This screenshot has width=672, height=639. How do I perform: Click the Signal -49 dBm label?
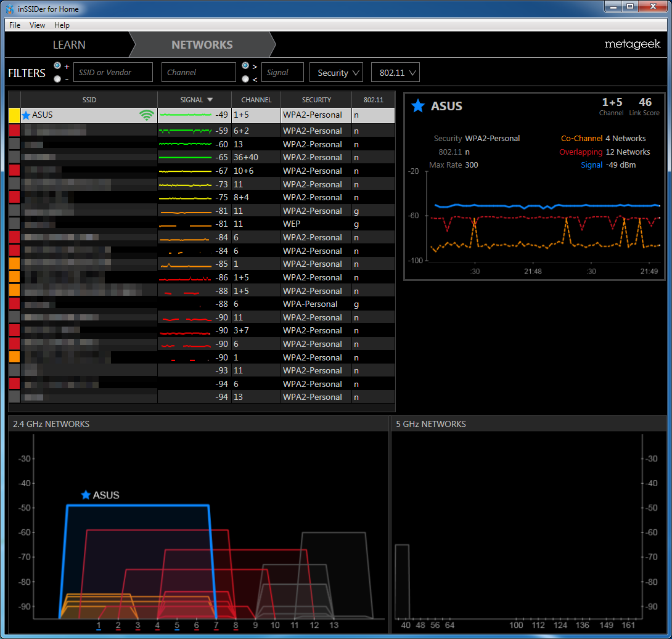608,165
